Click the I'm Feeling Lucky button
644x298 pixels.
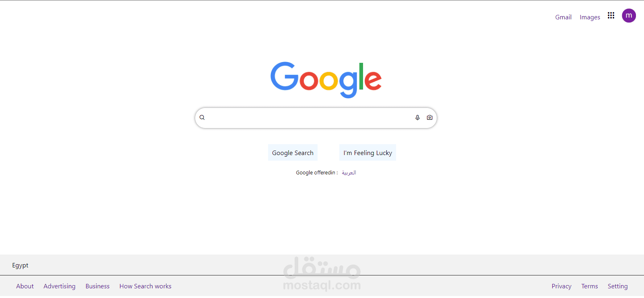coord(367,153)
